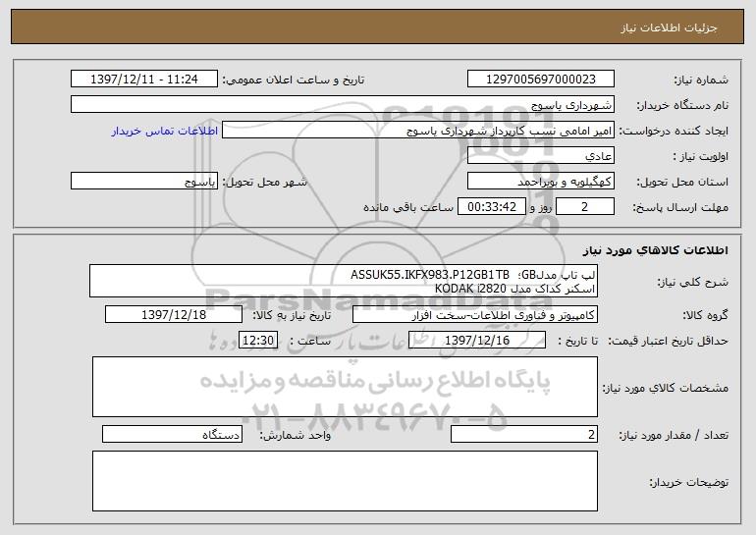Click the remaining days field showing 2
The image size is (756, 535).
[585, 207]
